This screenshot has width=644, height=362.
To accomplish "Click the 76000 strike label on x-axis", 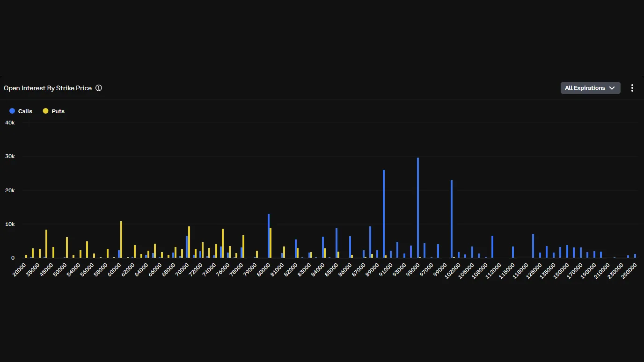I will pyautogui.click(x=223, y=269).
